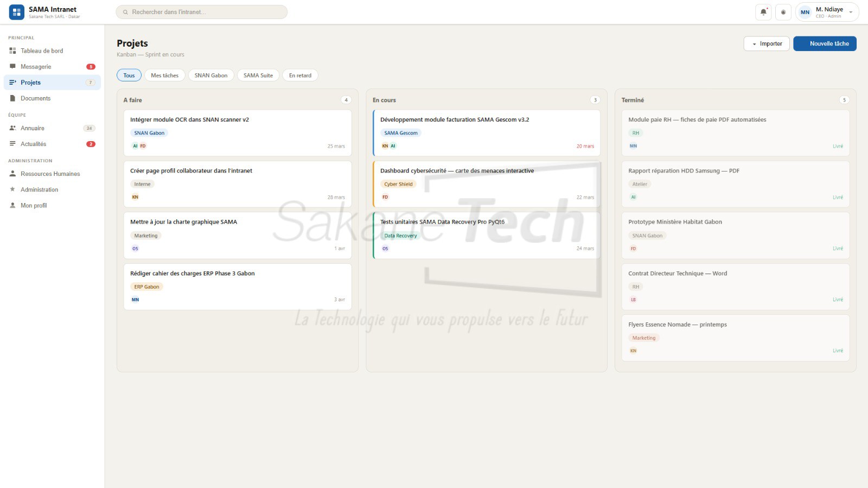Click the AI avatar on the Rapport réparation HDD card

click(x=633, y=197)
